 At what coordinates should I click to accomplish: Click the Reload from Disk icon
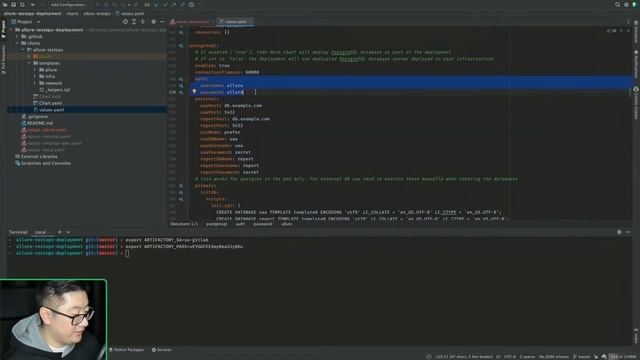[22, 4]
